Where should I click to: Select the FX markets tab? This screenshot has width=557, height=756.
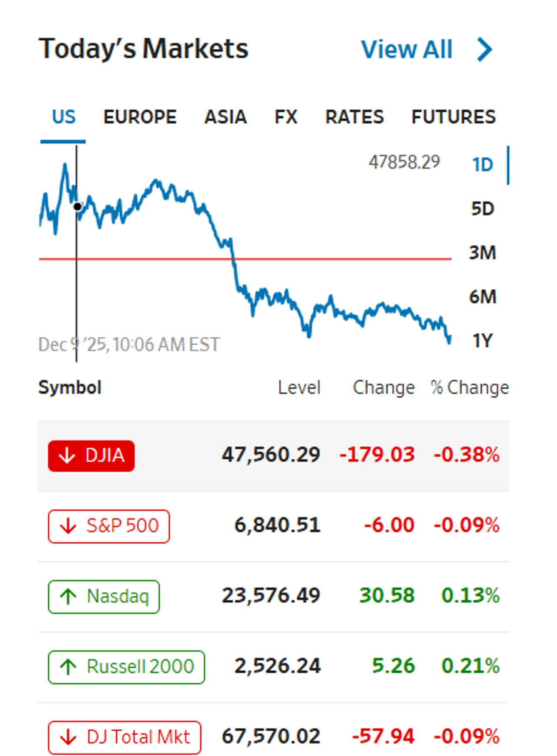click(285, 117)
